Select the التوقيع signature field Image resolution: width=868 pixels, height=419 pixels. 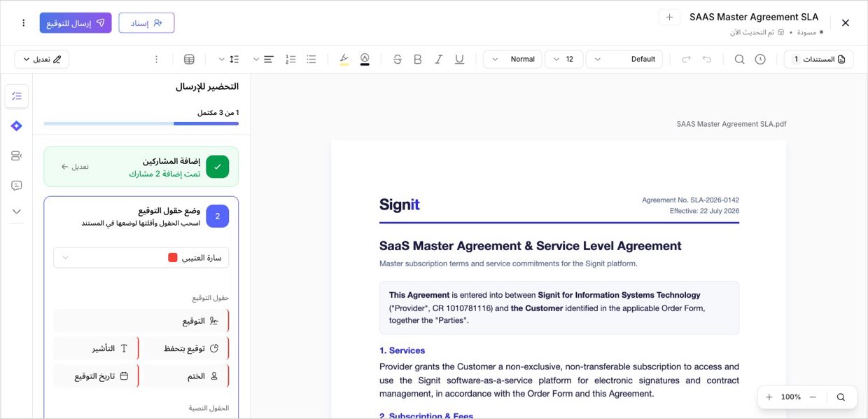[141, 321]
